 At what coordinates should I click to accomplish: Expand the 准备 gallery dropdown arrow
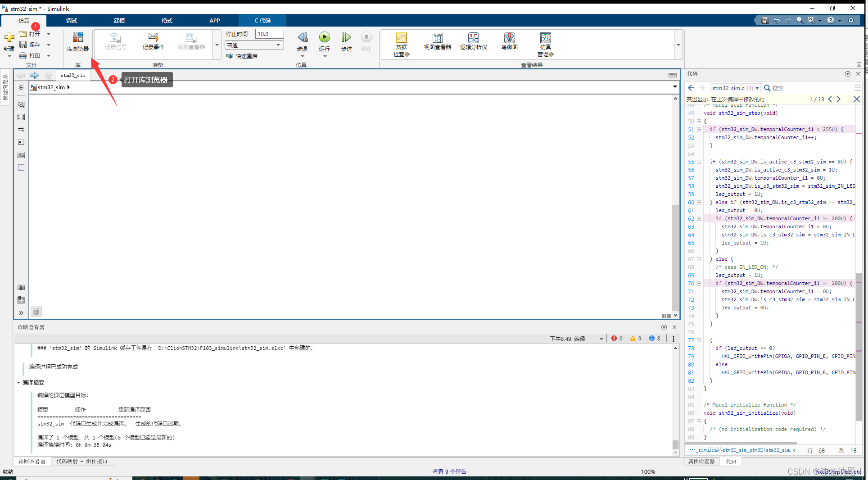pyautogui.click(x=217, y=45)
